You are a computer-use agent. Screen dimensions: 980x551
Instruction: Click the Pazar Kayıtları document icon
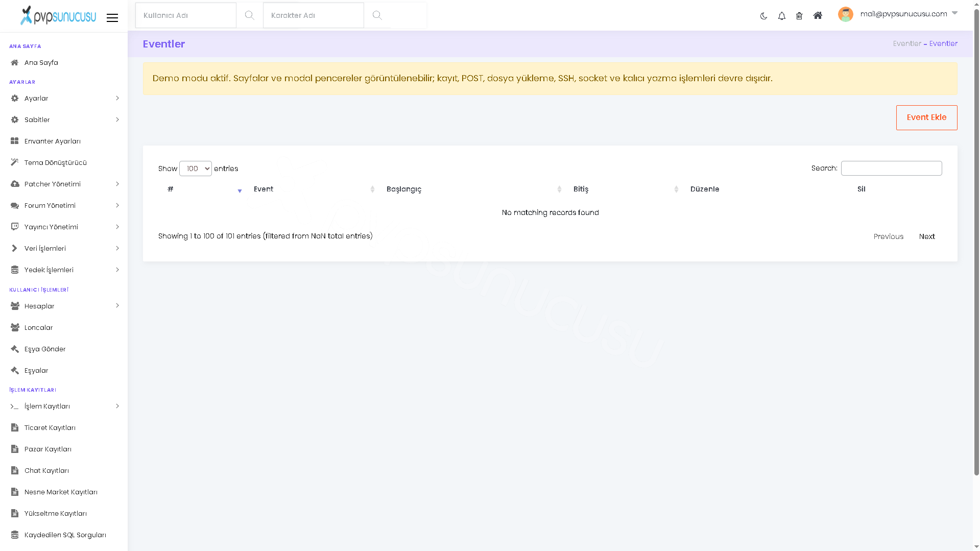[15, 449]
